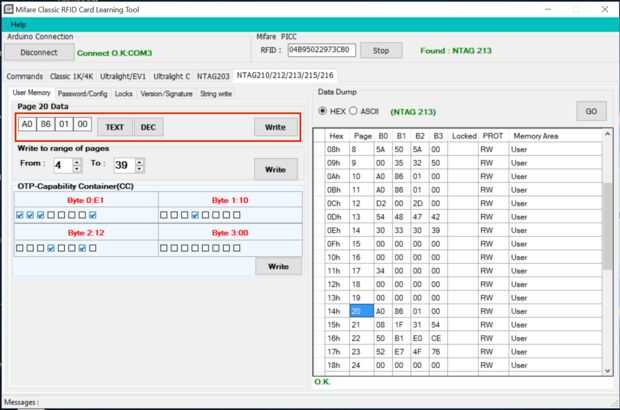
Task: Select the ASCII radio button
Action: [x=353, y=111]
